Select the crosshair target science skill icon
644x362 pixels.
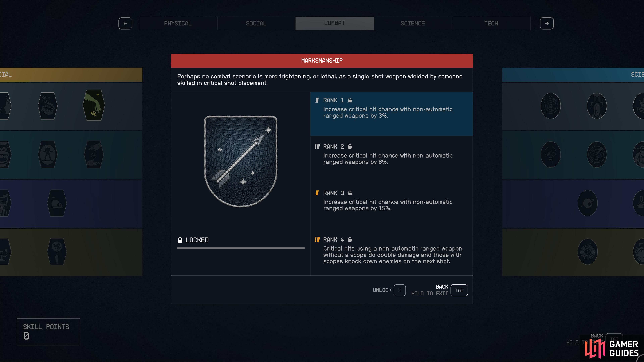pos(587,252)
